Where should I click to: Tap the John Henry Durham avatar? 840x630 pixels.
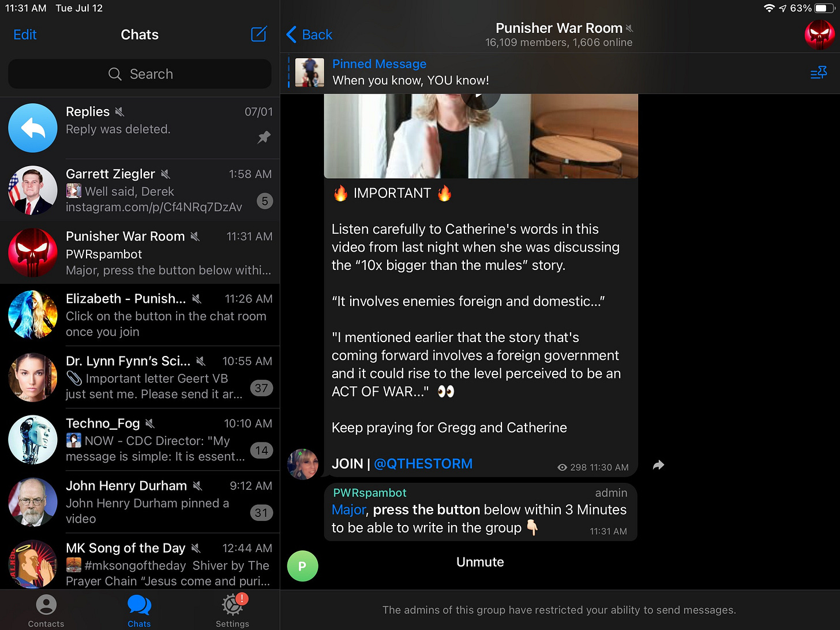click(x=33, y=502)
